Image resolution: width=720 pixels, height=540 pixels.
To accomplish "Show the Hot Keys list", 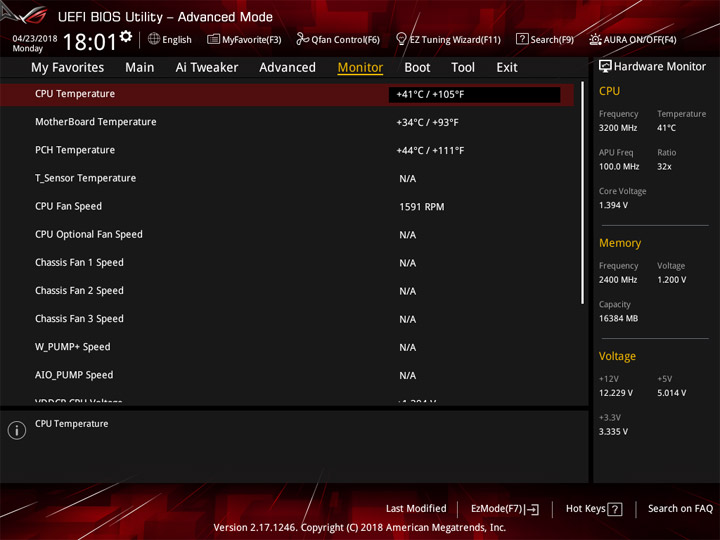I will point(585,508).
